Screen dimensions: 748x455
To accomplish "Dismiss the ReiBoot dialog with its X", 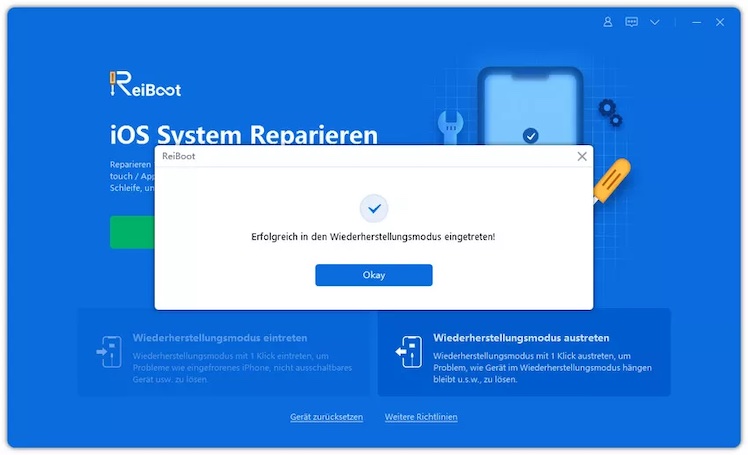I will point(582,156).
